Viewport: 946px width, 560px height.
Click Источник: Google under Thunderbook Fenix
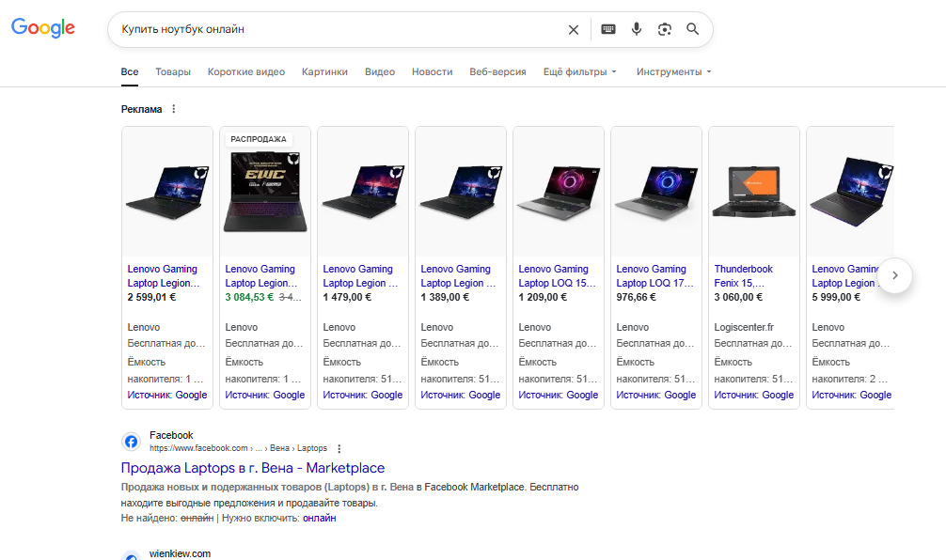click(753, 395)
